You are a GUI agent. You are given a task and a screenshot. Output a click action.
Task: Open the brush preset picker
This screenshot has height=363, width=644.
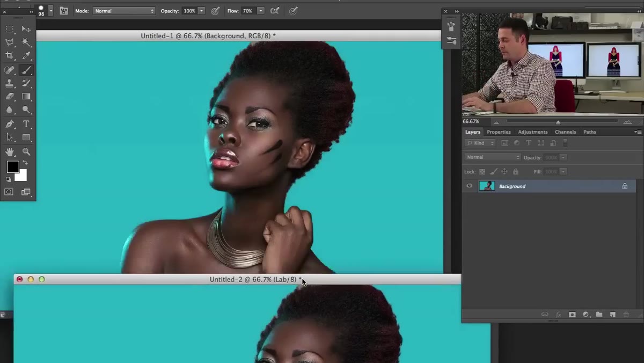click(x=51, y=11)
